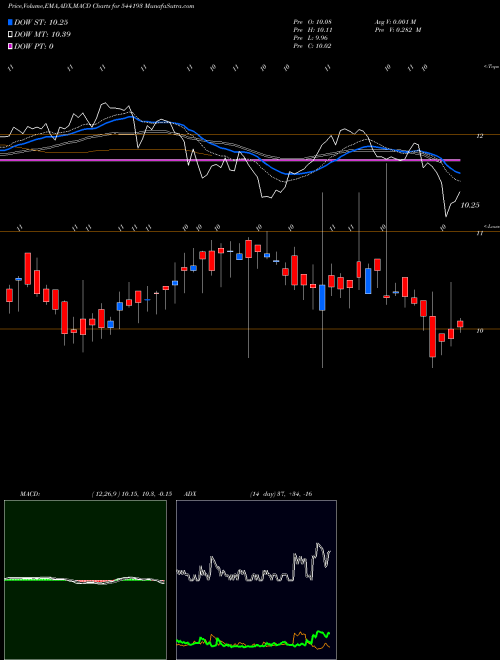This screenshot has height=660, width=500.
Task: Select the 'DOW MT: 10.39' legend label
Action: 43,34
